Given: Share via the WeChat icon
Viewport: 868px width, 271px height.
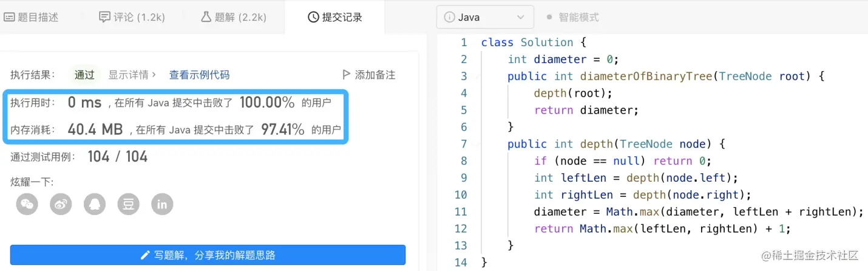Looking at the screenshot, I should (x=27, y=204).
